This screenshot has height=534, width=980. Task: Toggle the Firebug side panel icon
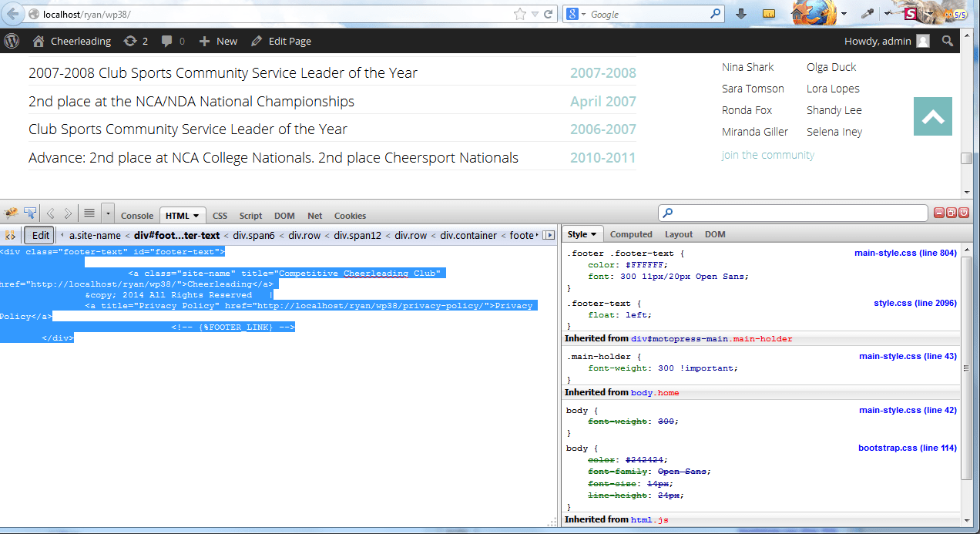tap(549, 235)
